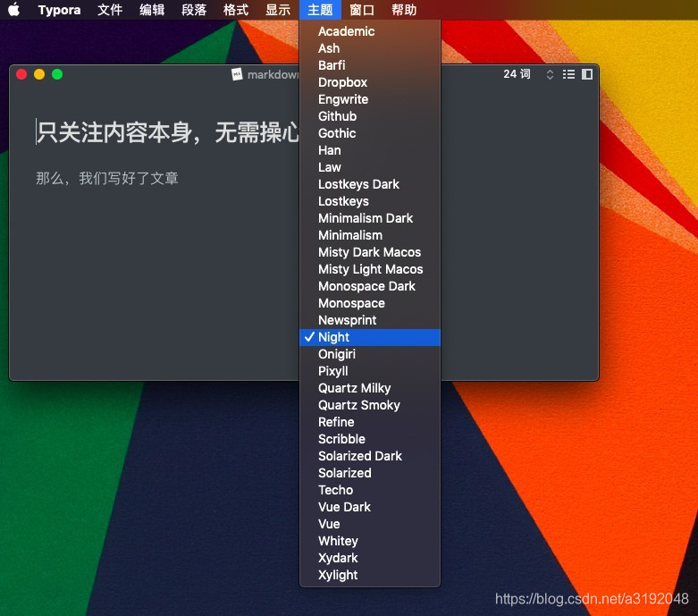The width and height of the screenshot is (698, 616).
Task: Select the Monospace theme
Action: 370,303
